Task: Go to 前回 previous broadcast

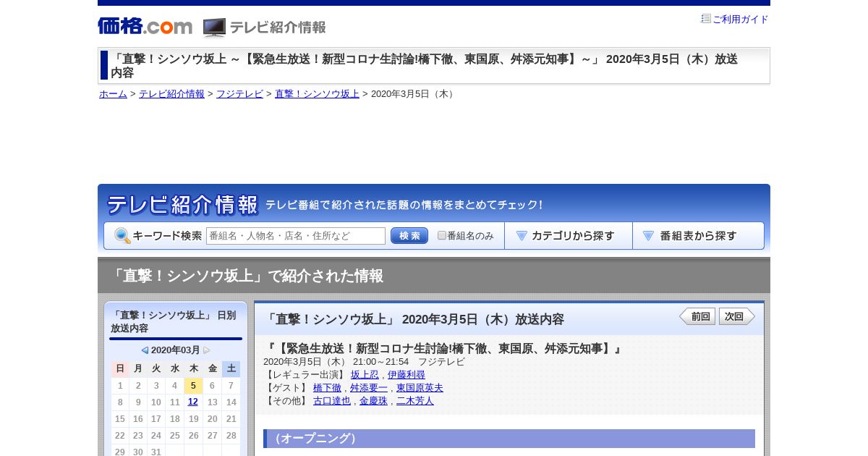Action: click(697, 316)
